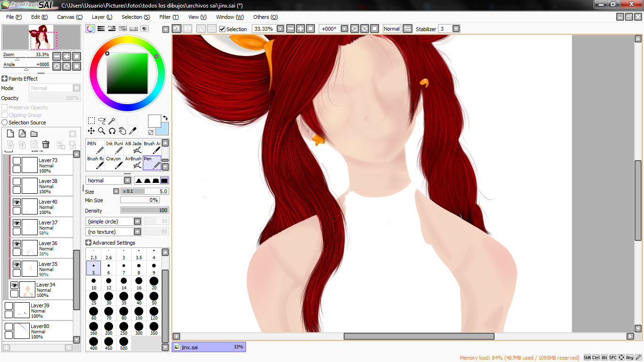
Task: Pick the Eyedropper color picker tool
Action: [x=133, y=131]
